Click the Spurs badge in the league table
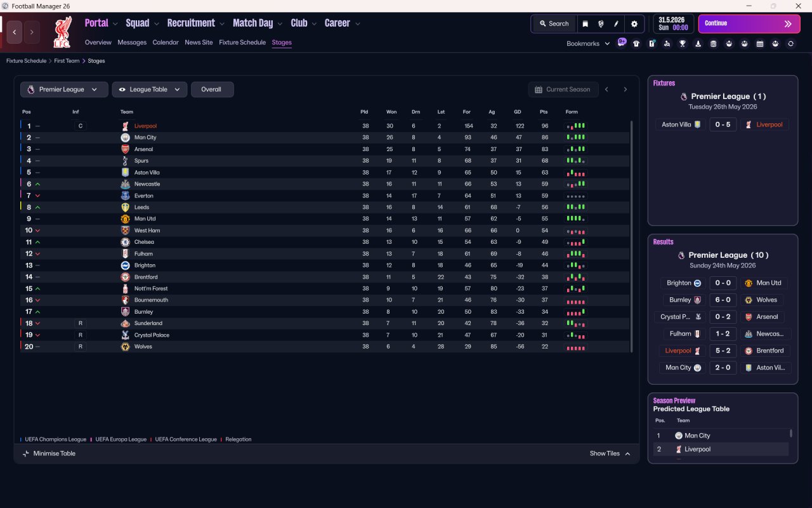 (x=126, y=161)
